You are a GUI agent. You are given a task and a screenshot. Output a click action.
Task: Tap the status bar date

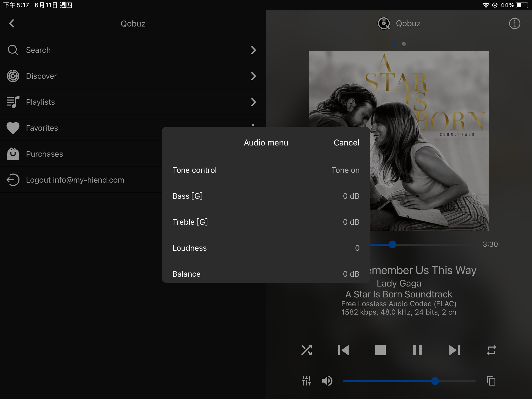coord(53,5)
